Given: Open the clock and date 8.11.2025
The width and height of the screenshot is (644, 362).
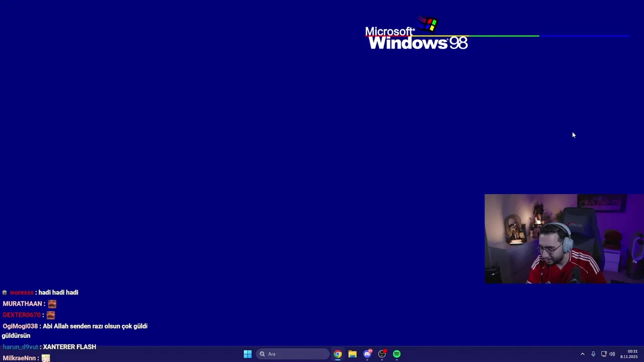Looking at the screenshot, I should pos(629,354).
